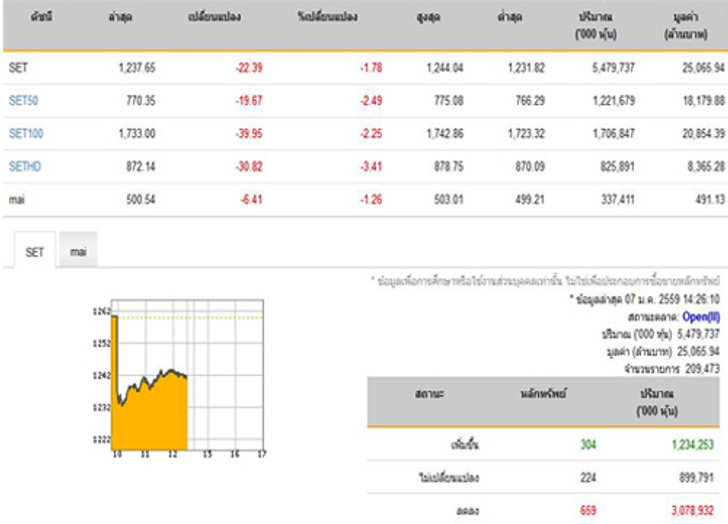Click the Open(II) market status text
This screenshot has width=728, height=524.
[701, 317]
